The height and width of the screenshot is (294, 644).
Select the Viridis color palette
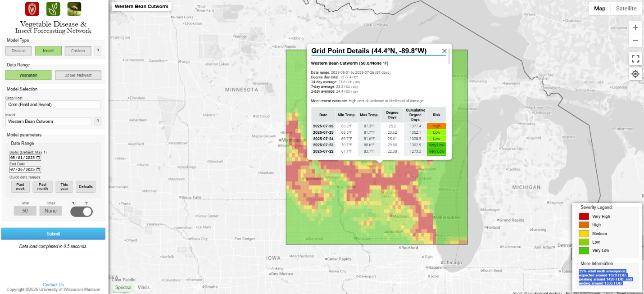144,287
